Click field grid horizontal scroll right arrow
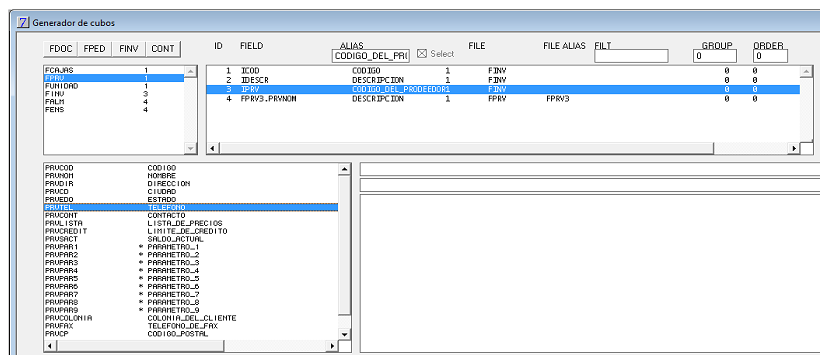This screenshot has width=836, height=362. tap(794, 148)
